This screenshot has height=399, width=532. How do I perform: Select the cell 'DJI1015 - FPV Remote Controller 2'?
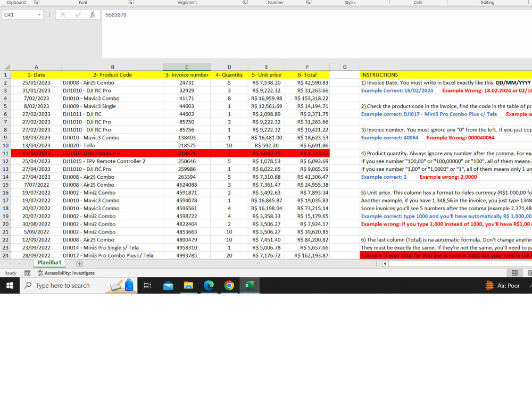tap(112, 161)
